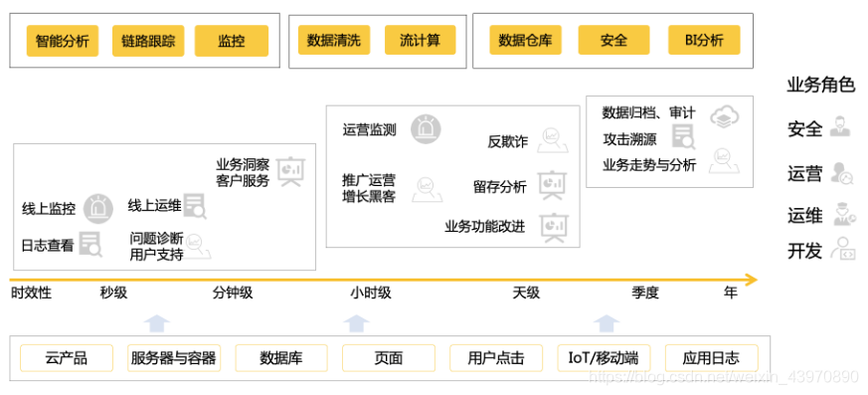The width and height of the screenshot is (868, 395).
Task: Click the 运营监测 text
Action: [x=369, y=130]
